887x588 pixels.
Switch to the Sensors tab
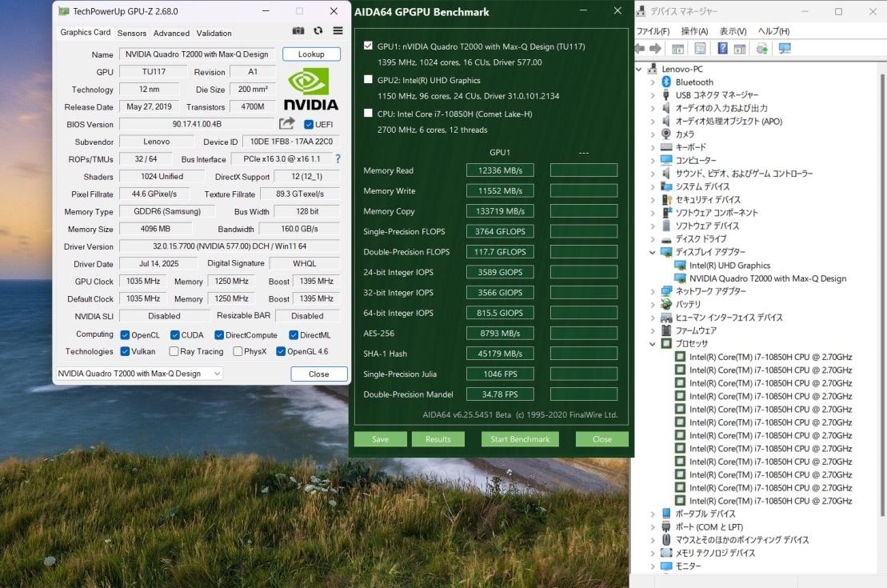pos(132,34)
